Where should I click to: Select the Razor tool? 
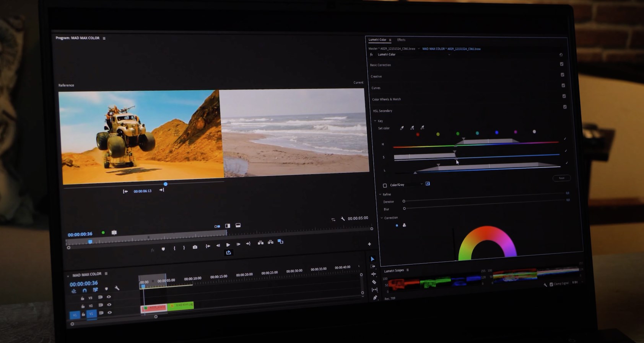click(x=374, y=282)
